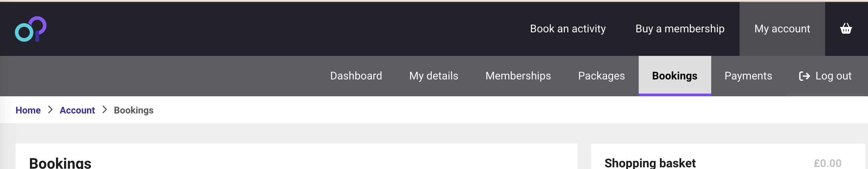
Task: Follow the Home breadcrumb link
Action: 28,110
